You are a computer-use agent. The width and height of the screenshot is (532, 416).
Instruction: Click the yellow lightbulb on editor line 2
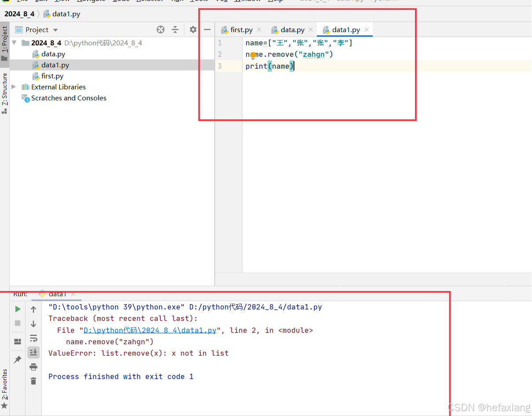pyautogui.click(x=253, y=55)
